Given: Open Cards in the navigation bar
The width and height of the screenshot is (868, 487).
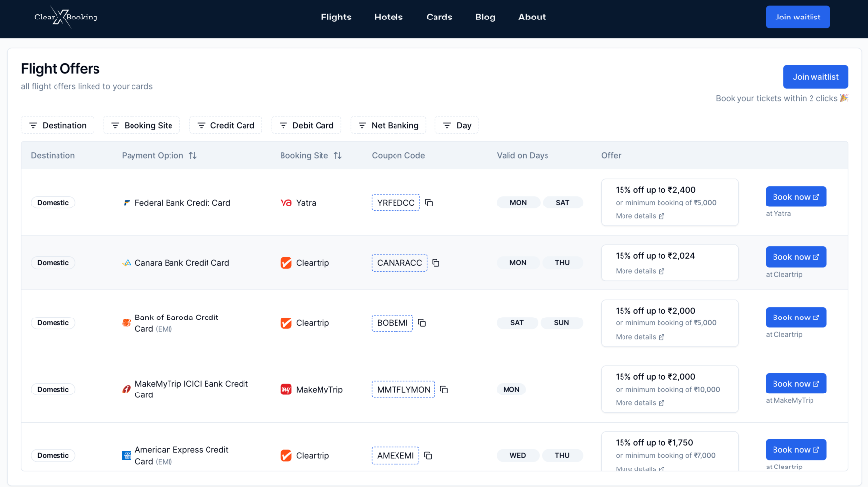Looking at the screenshot, I should tap(439, 18).
